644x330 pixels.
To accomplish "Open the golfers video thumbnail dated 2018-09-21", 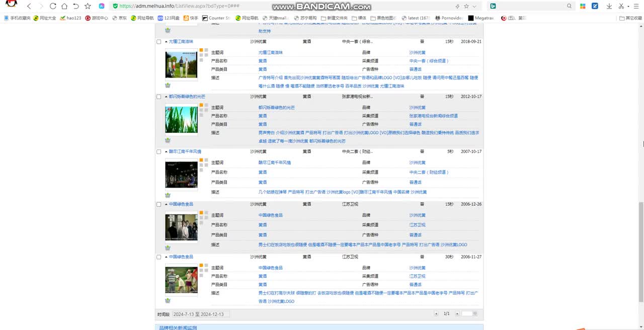I will pyautogui.click(x=181, y=64).
